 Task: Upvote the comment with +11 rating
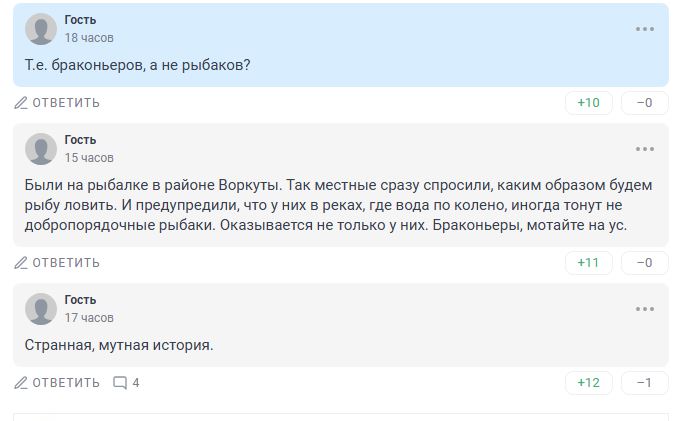(x=588, y=263)
